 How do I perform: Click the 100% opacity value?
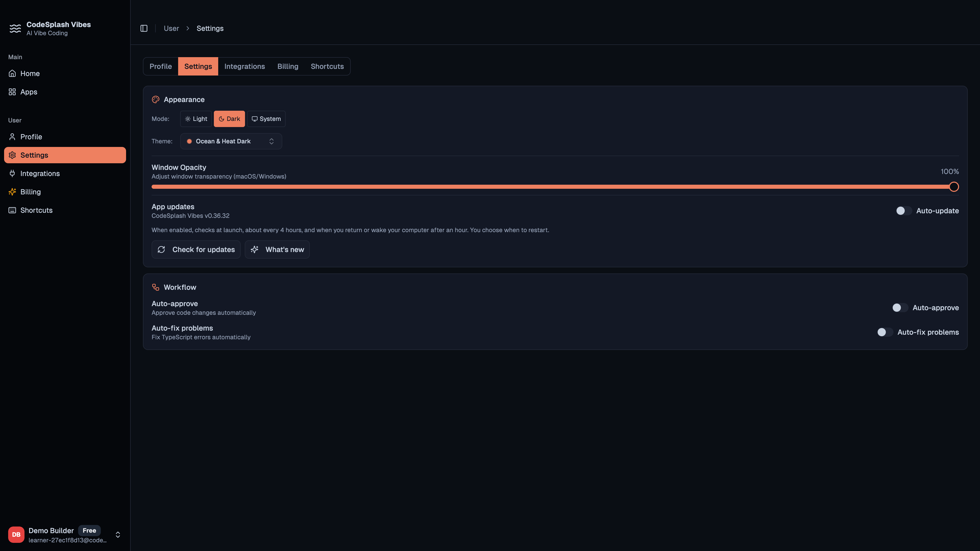pyautogui.click(x=950, y=171)
